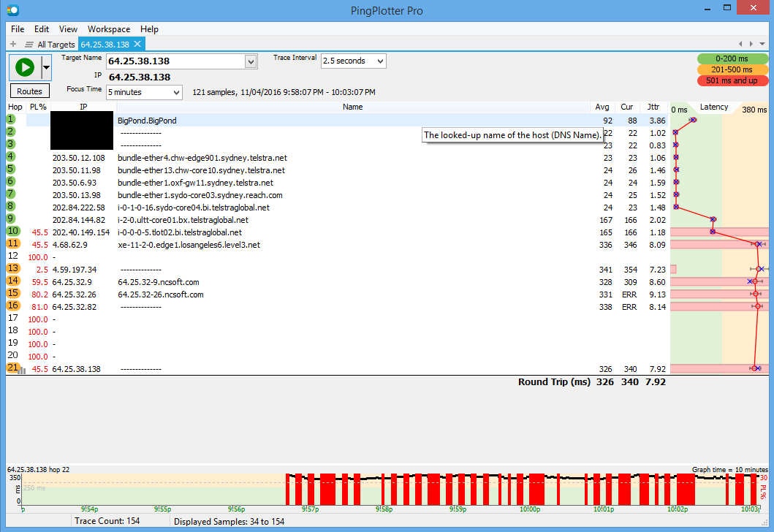Open the Workspace menu
The height and width of the screenshot is (532, 774).
pyautogui.click(x=109, y=29)
